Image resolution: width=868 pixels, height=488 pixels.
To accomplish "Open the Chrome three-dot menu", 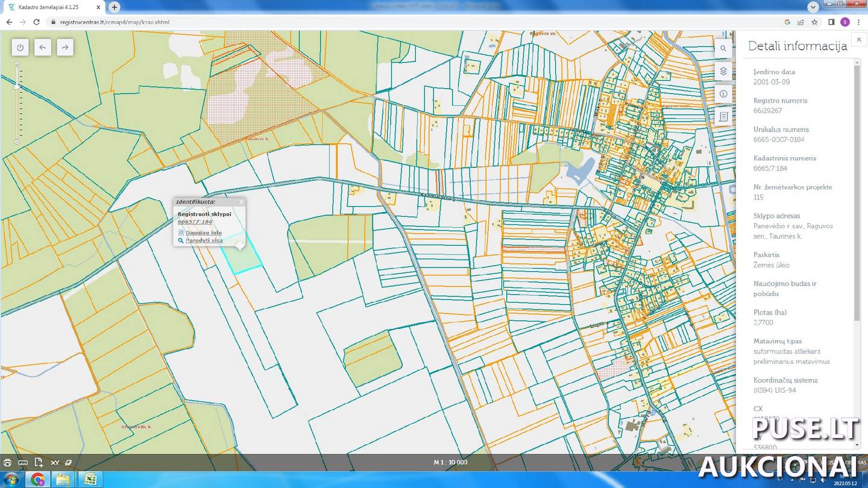I will click(859, 22).
